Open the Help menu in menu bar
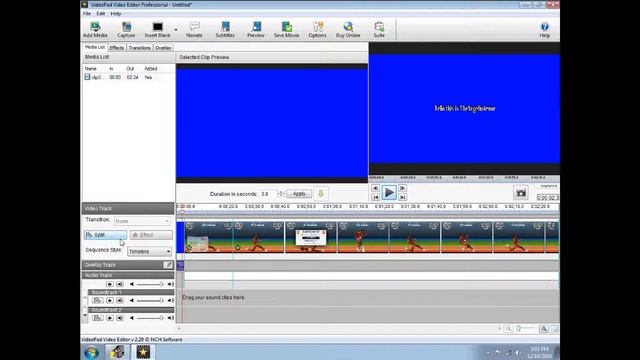This screenshot has width=640, height=360. tap(116, 13)
